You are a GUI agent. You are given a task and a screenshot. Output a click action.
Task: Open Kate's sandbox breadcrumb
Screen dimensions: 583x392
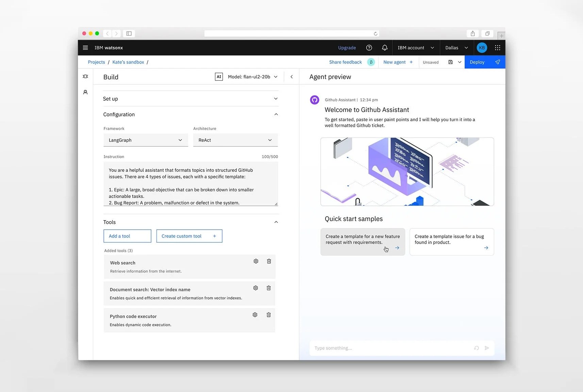[x=128, y=62]
